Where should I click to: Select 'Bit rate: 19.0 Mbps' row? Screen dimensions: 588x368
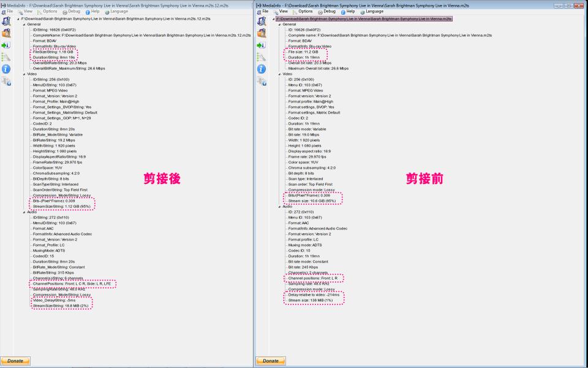[303, 134]
